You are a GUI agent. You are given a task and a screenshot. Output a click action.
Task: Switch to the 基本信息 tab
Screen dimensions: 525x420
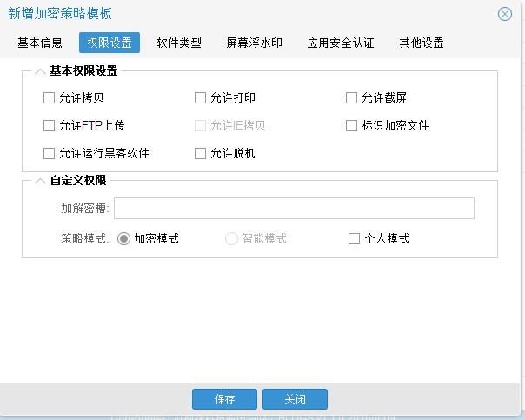[x=40, y=43]
